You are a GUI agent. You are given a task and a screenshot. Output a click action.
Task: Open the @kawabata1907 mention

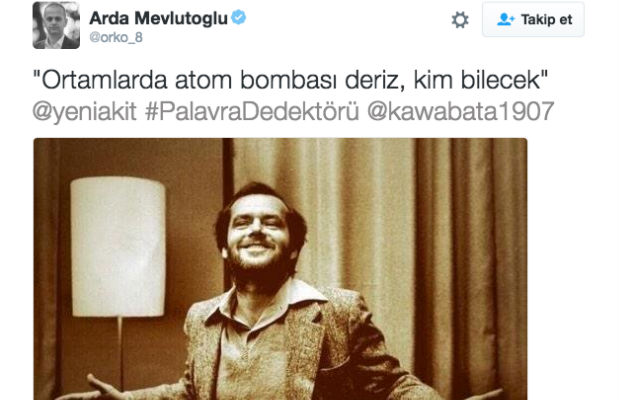point(461,111)
